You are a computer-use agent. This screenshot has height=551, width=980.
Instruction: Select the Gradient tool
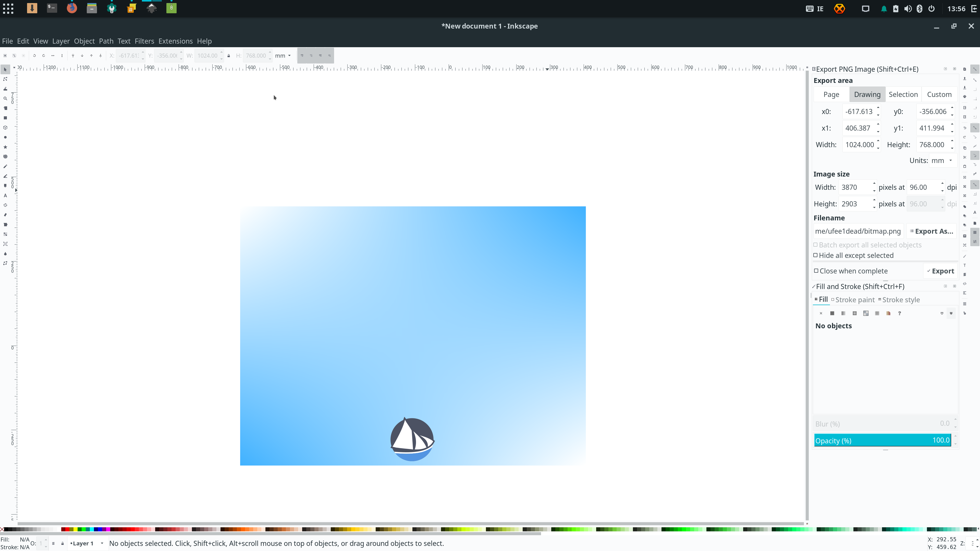5,234
